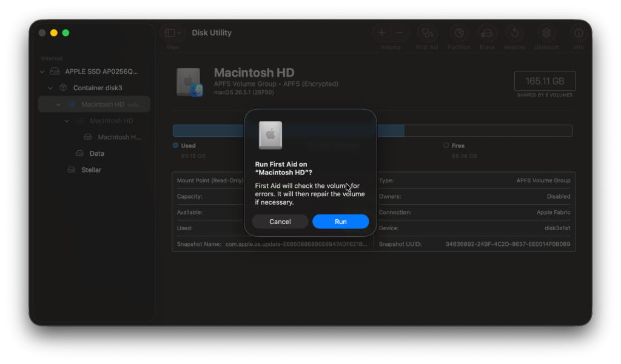Collapse the APPLE SSD AP0256Q disk

(x=42, y=71)
